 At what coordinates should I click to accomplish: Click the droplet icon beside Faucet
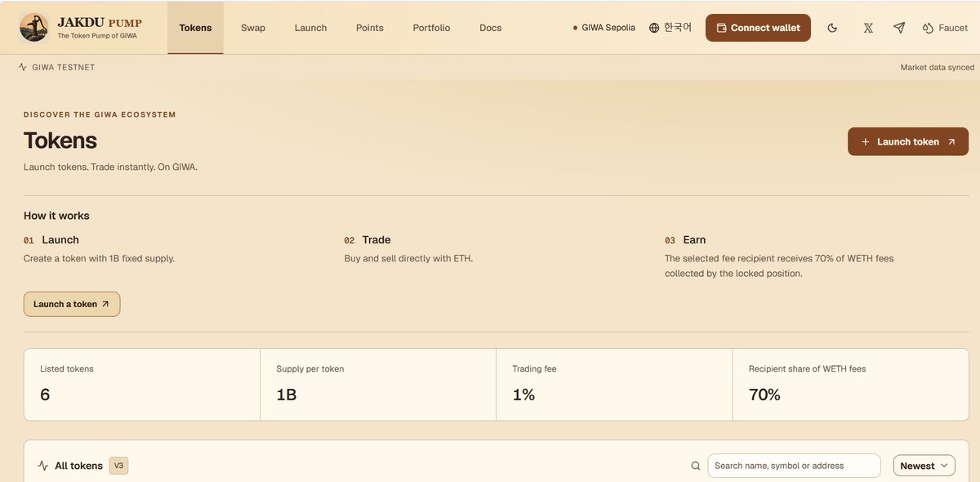928,28
